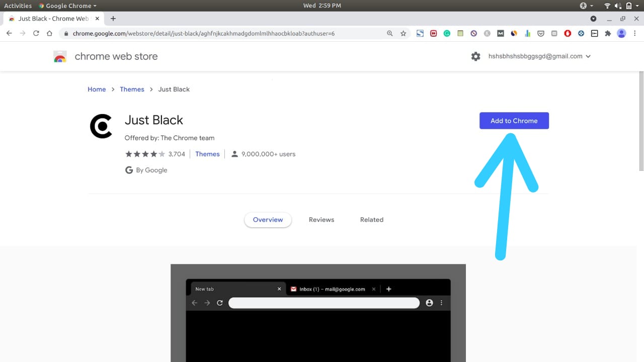
Task: Open the blue S extension icon
Action: (x=420, y=33)
